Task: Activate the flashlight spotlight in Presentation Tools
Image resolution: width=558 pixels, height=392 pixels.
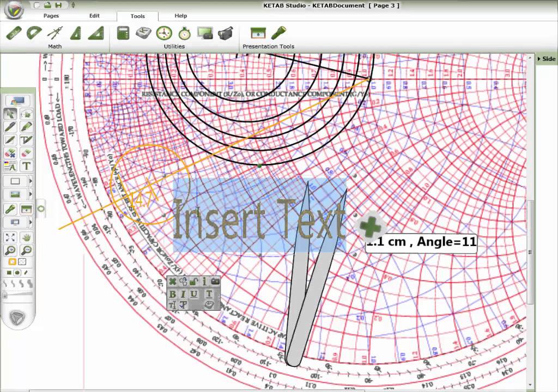Action: click(x=278, y=33)
